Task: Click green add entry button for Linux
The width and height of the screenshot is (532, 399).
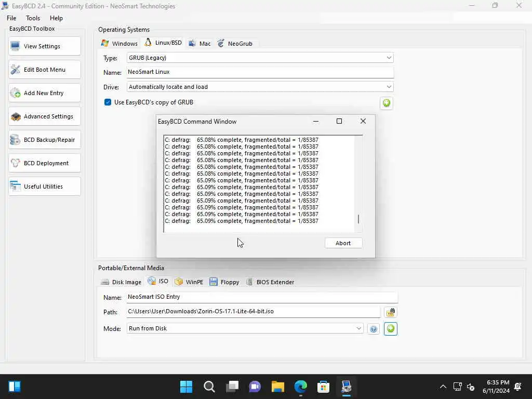Action: coord(387,103)
